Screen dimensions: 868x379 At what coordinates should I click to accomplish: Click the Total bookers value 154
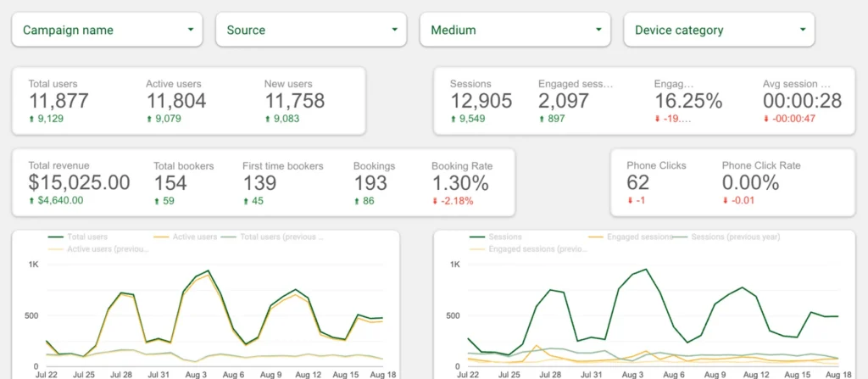pyautogui.click(x=170, y=182)
